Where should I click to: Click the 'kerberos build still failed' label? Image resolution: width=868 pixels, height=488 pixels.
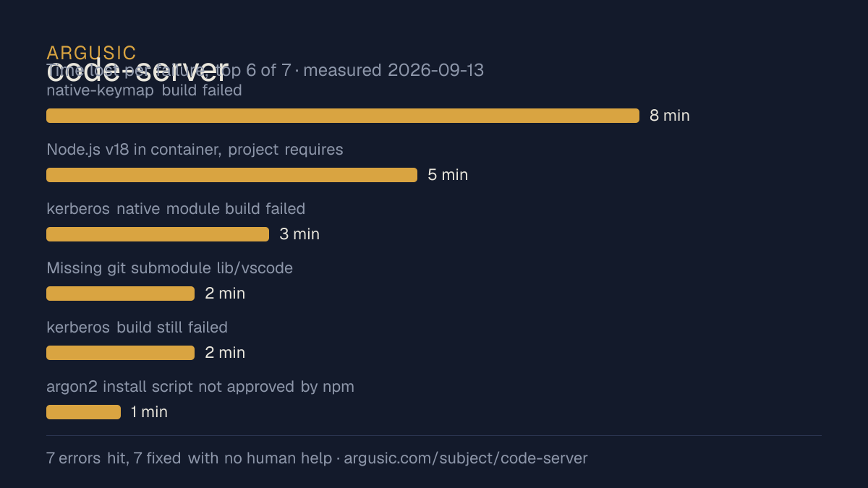click(137, 328)
